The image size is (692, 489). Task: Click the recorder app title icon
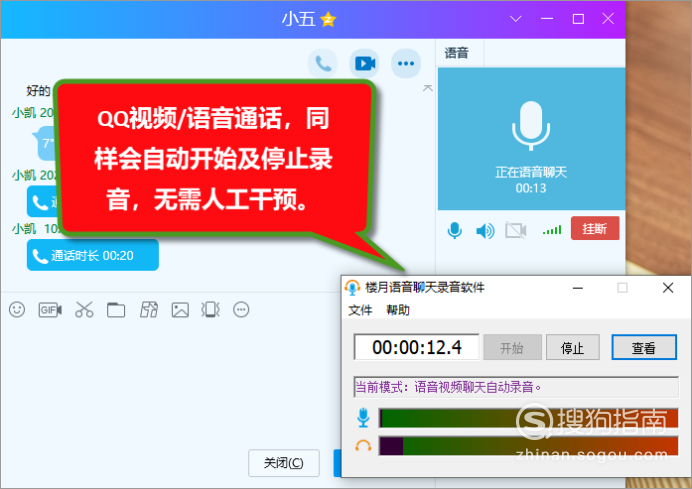pos(352,287)
